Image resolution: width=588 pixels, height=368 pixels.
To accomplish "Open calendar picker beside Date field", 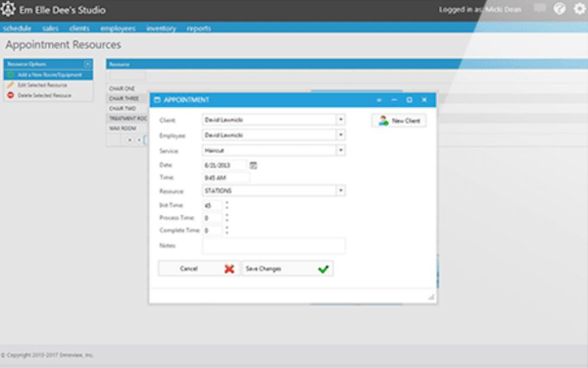I will [253, 165].
